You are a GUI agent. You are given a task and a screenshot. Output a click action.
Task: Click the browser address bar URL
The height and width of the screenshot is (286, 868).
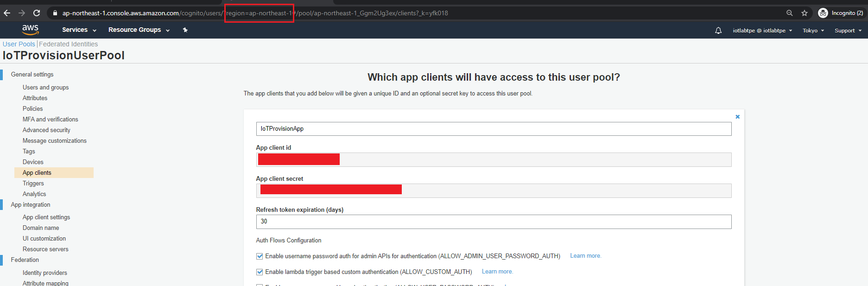(255, 13)
